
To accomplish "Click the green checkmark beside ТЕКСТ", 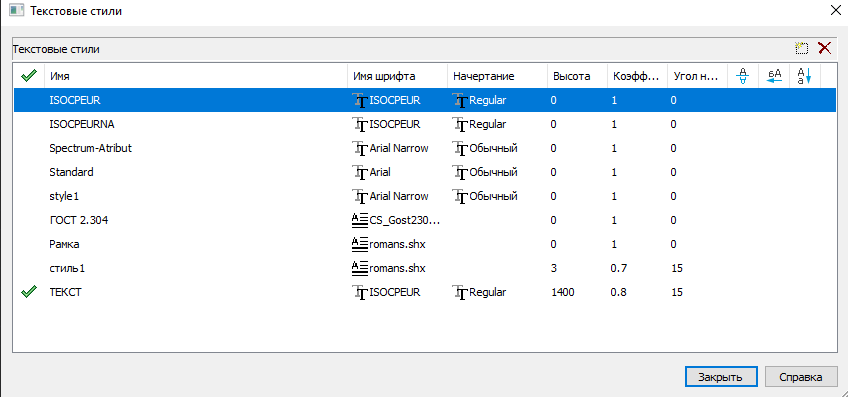I will pyautogui.click(x=29, y=292).
